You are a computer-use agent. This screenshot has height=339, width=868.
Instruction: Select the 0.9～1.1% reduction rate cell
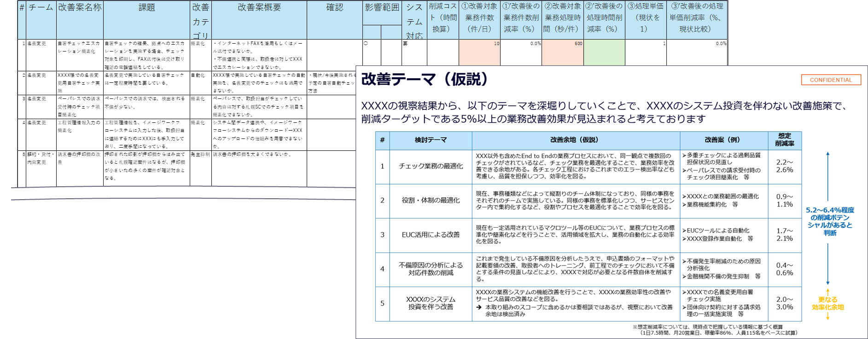pos(784,201)
